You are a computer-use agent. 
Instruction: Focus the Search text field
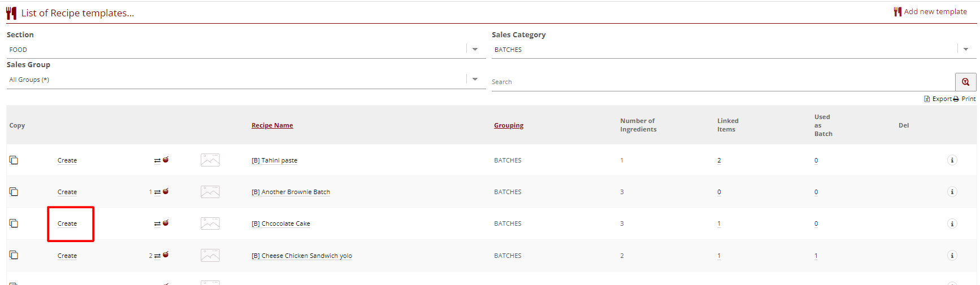[x=718, y=82]
